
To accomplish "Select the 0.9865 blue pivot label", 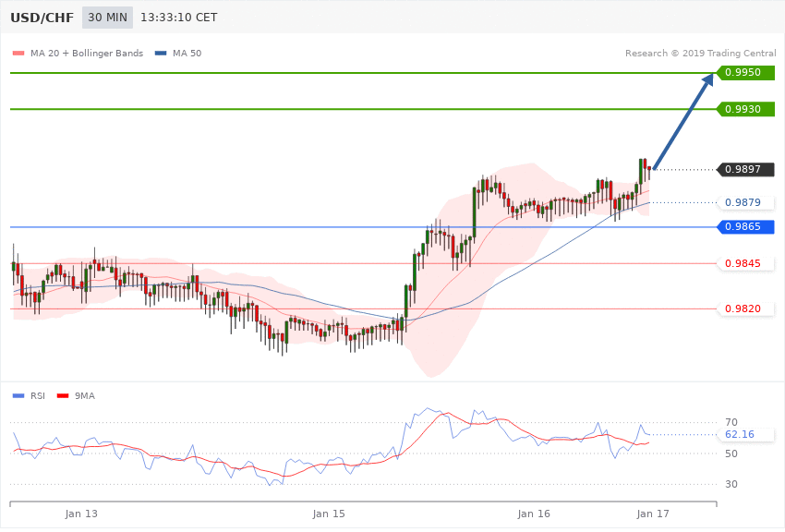I will click(x=746, y=226).
